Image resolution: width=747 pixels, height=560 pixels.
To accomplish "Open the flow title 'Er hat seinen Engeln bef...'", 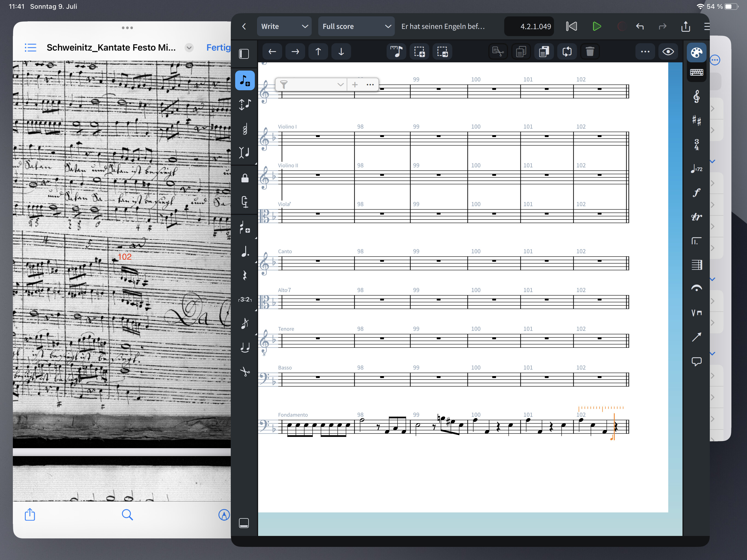I will coord(443,26).
